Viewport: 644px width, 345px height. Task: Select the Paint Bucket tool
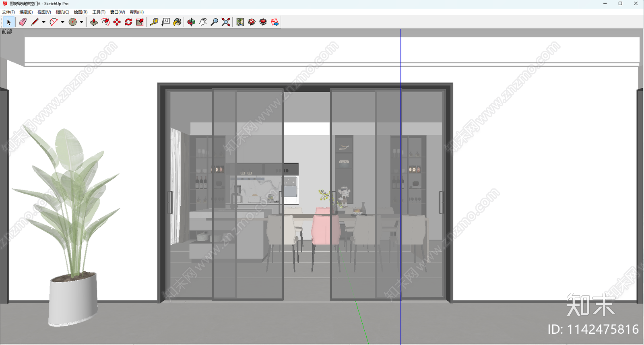coord(177,22)
